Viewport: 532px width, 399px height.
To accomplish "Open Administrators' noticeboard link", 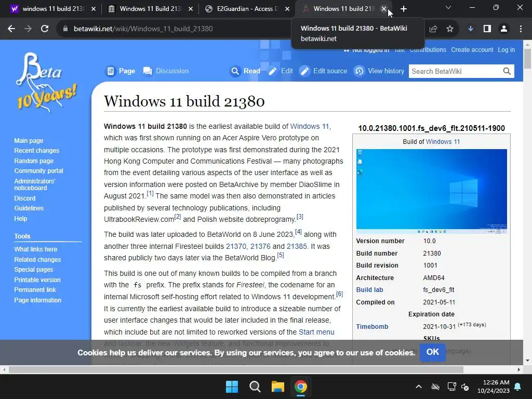I will (x=35, y=184).
